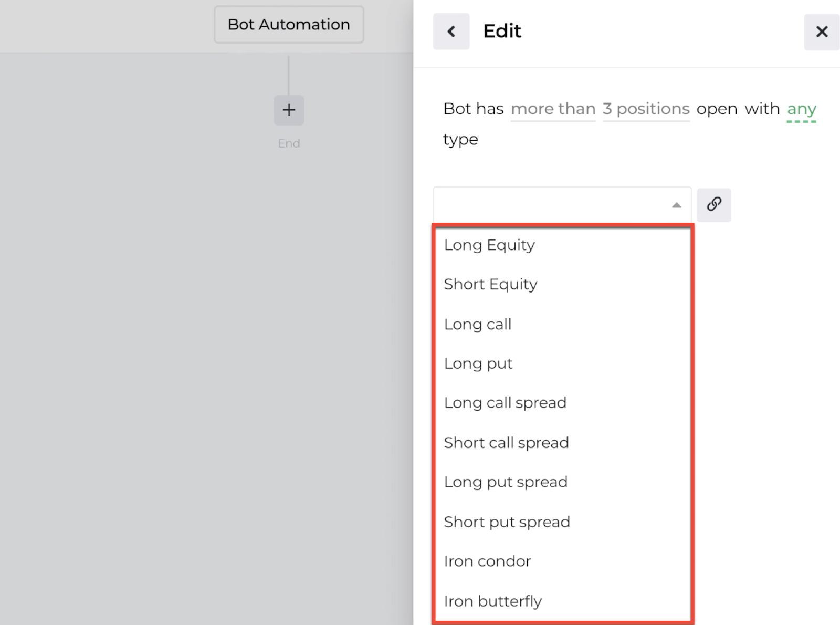Viewport: 840px width, 625px height.
Task: Choose Long call from list
Action: pyautogui.click(x=562, y=324)
